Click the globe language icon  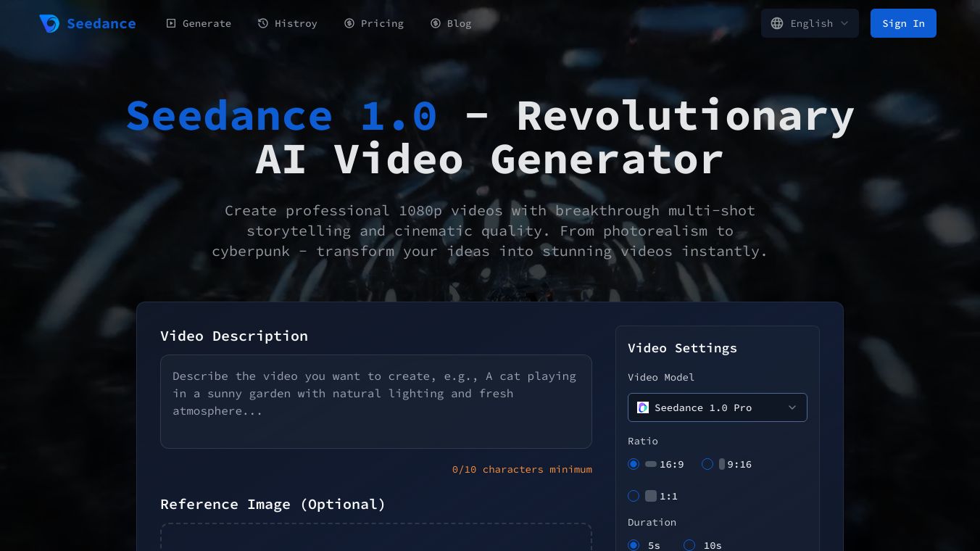(x=777, y=23)
